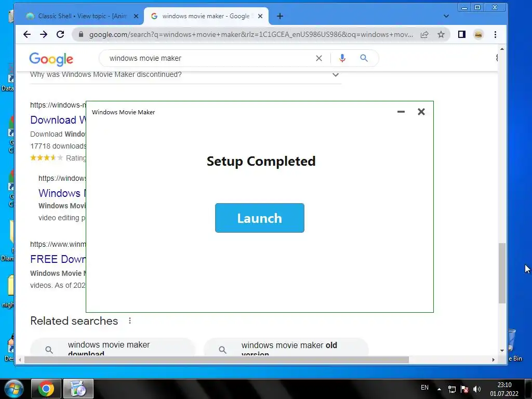532x399 pixels.
Task: Open the Windows Start menu
Action: click(x=14, y=389)
